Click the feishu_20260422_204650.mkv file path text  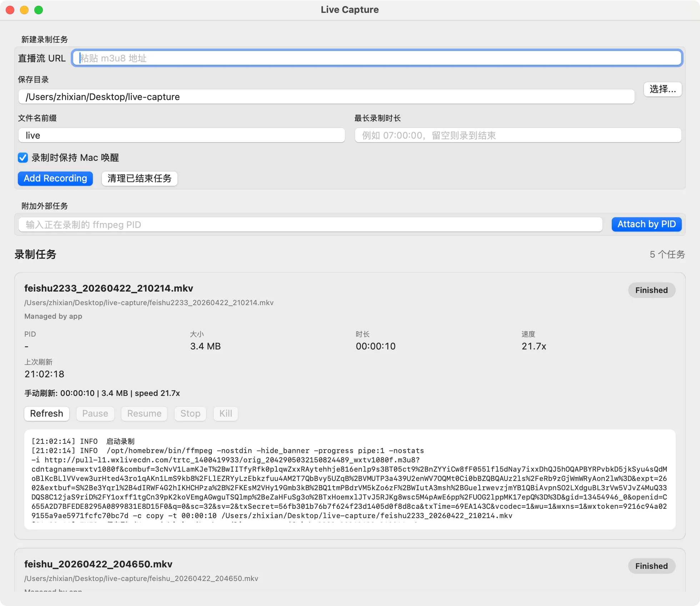click(141, 578)
